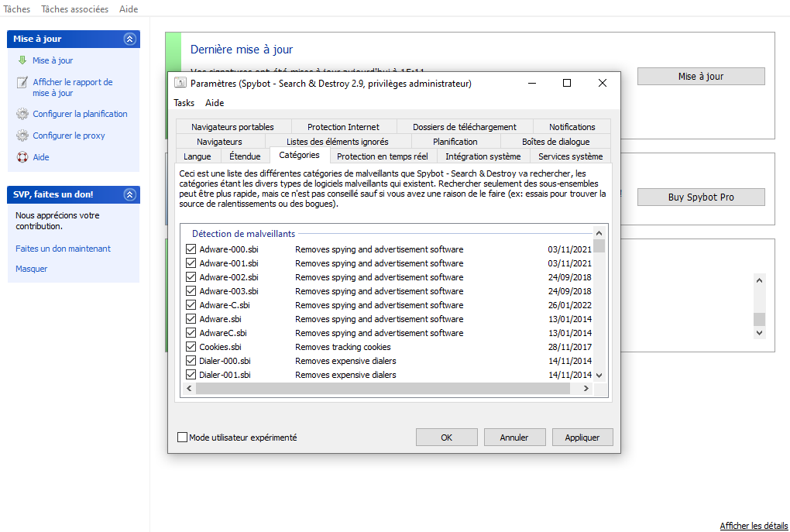Disable the Cookies.sbi category checkbox
Screen dimensions: 790x532
pos(191,347)
